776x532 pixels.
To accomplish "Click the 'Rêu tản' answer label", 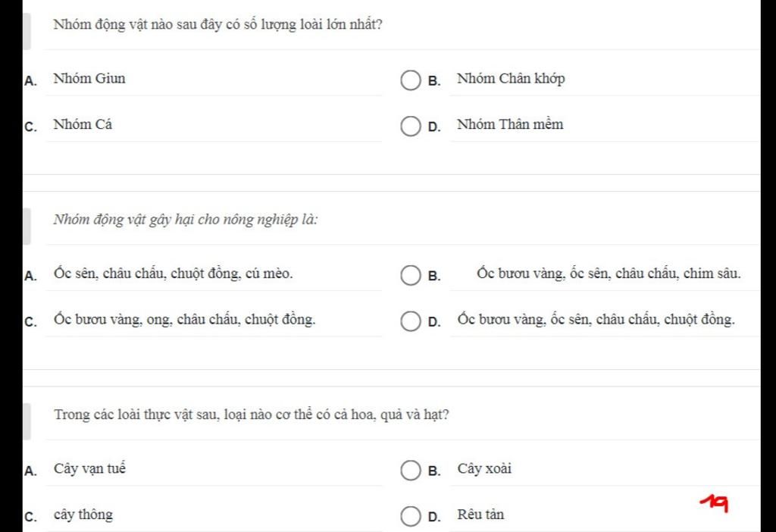I will pos(480,515).
